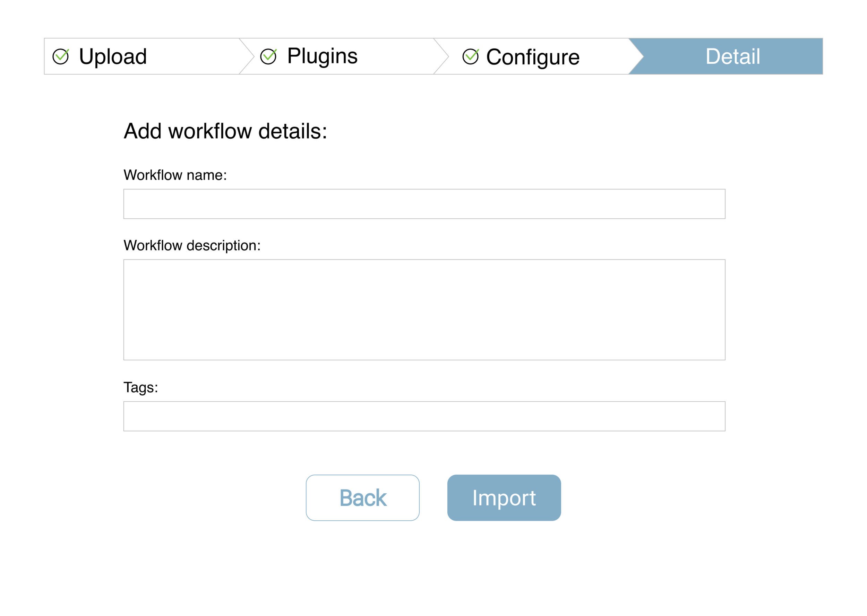Click the green checkmark icon beside Upload
The height and width of the screenshot is (616, 867).
61,56
